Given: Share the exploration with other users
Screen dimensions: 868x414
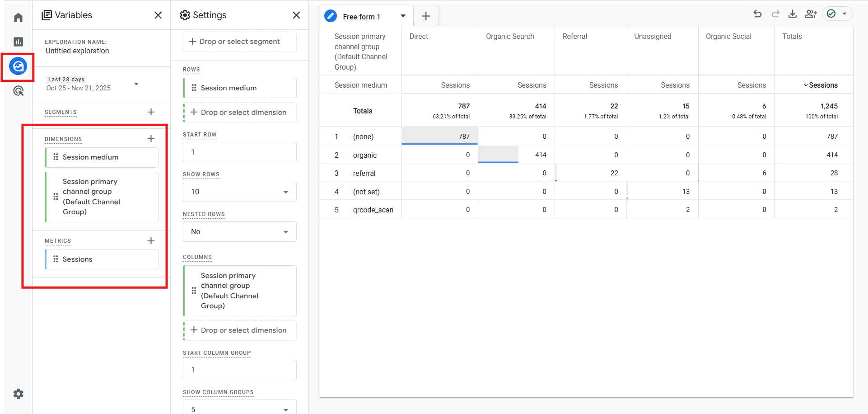Looking at the screenshot, I should (x=811, y=14).
